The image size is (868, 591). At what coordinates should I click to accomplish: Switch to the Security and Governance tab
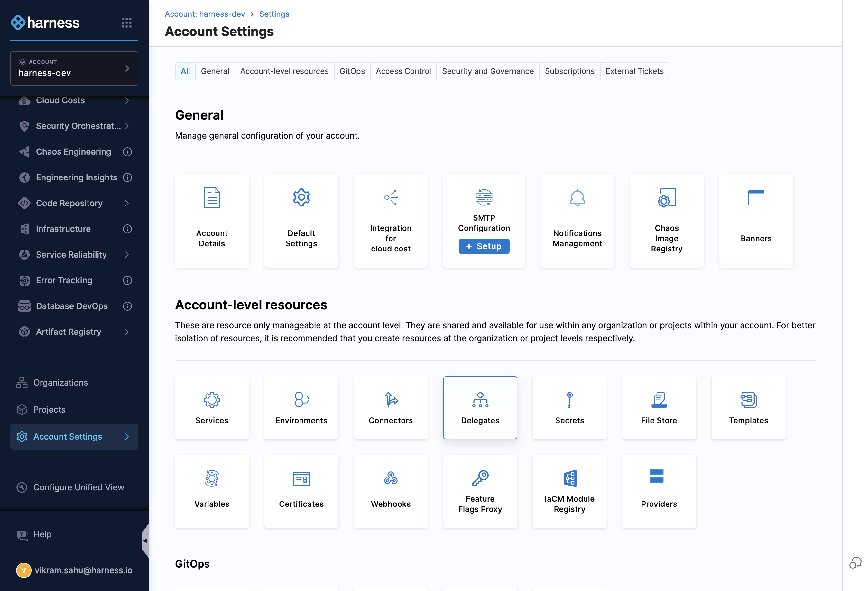pos(488,71)
